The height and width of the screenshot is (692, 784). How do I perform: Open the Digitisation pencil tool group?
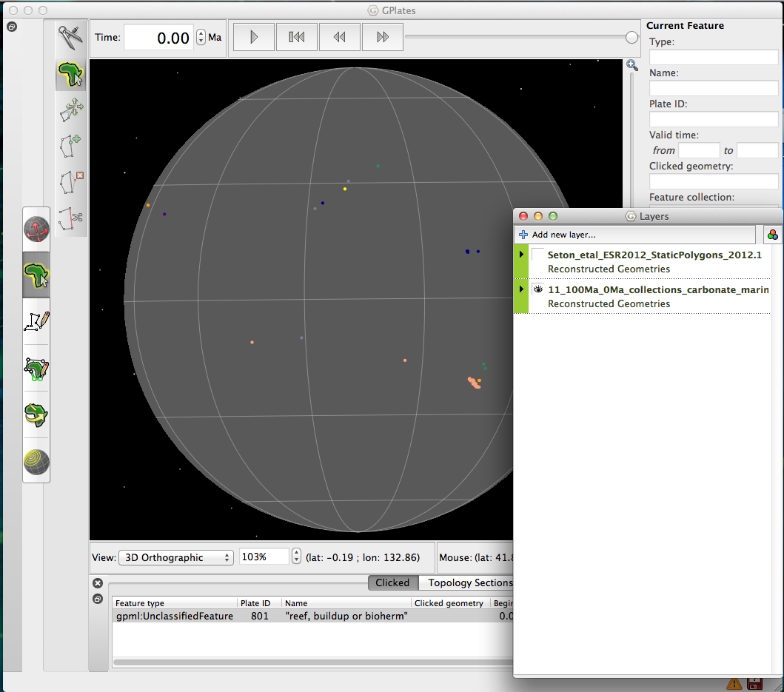pyautogui.click(x=37, y=321)
